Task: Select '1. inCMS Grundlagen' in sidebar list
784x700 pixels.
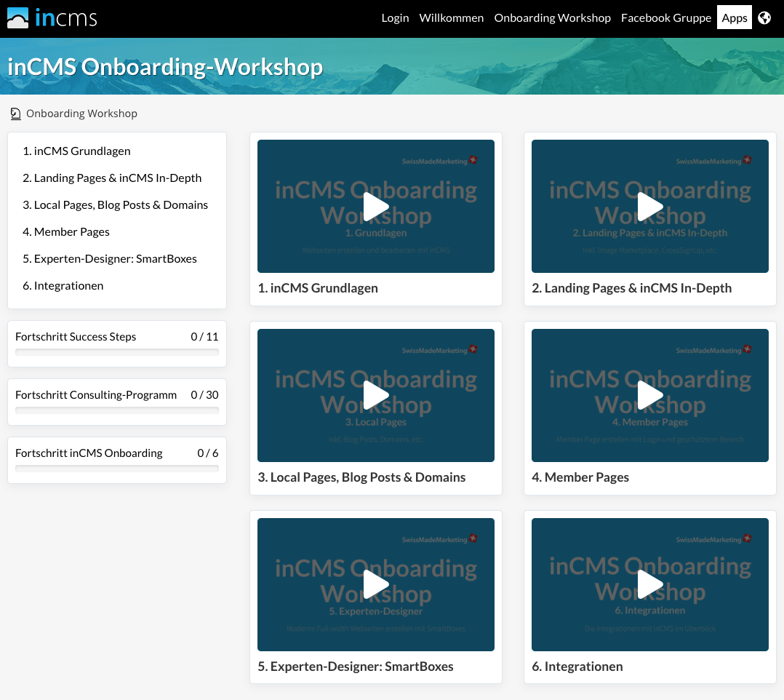Action: pos(76,151)
